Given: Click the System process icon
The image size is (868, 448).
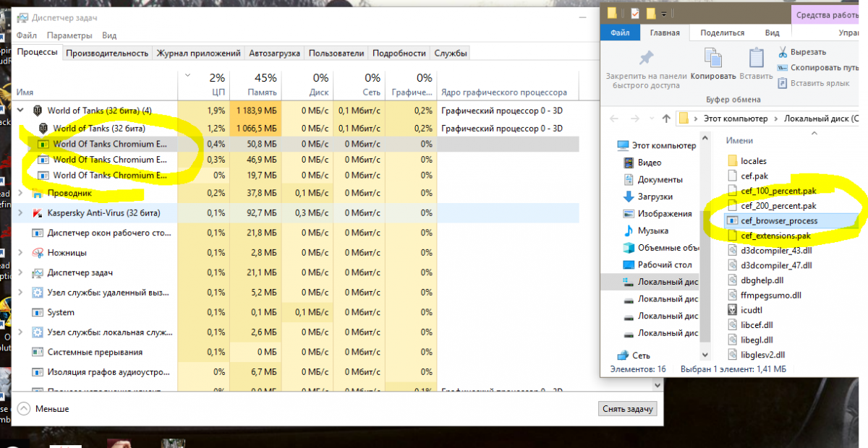Looking at the screenshot, I should (x=38, y=312).
